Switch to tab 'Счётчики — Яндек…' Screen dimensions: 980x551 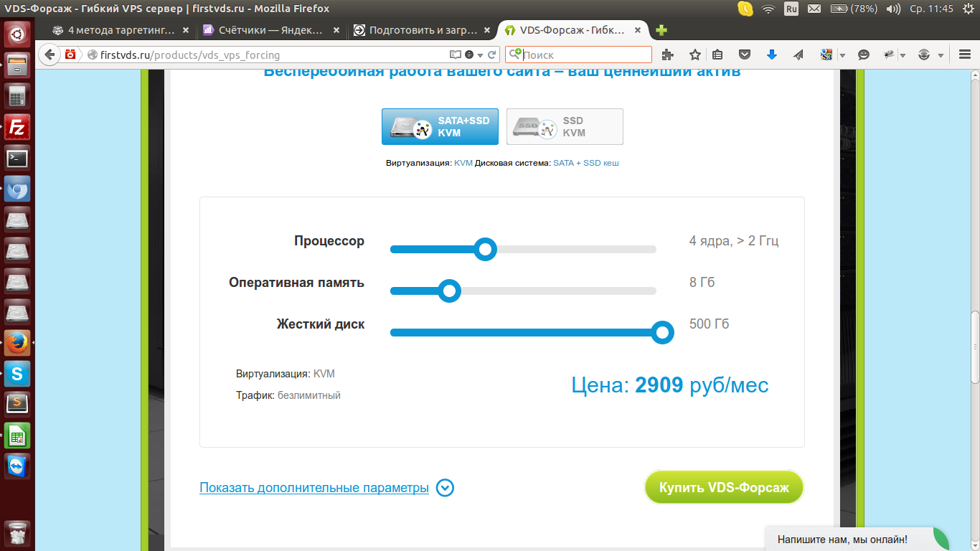270,30
